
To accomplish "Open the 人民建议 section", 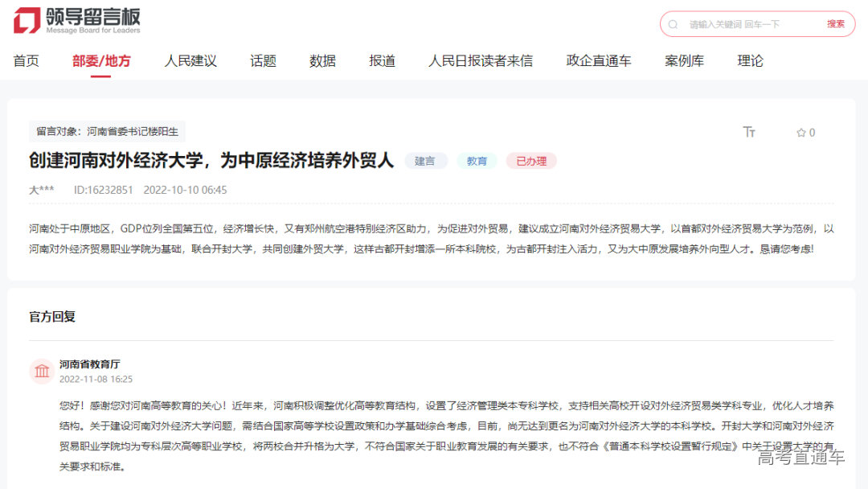I will click(x=191, y=60).
